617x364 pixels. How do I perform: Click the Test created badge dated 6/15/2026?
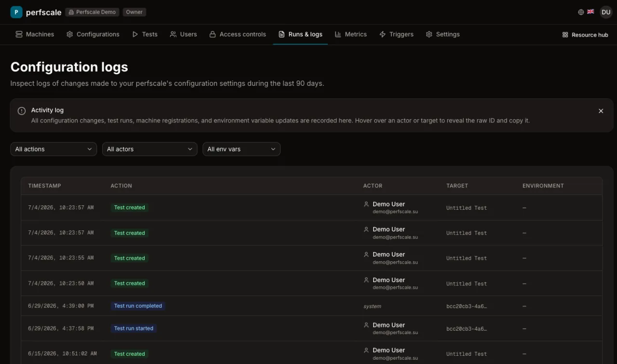coord(129,354)
